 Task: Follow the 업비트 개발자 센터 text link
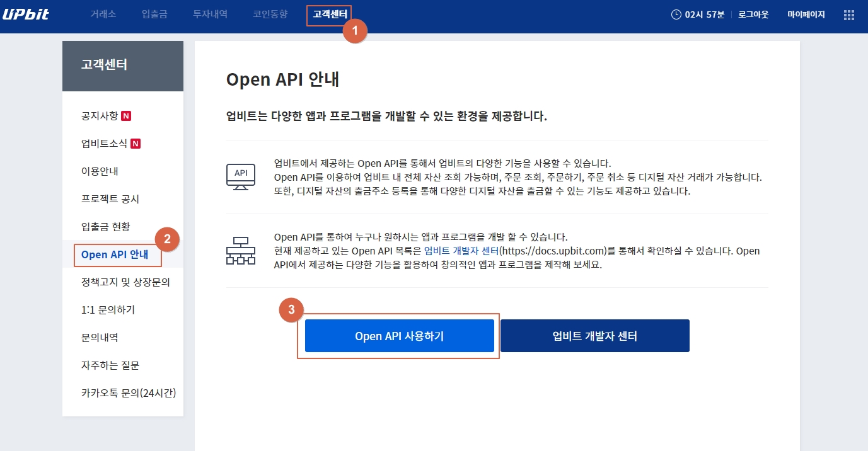point(461,251)
